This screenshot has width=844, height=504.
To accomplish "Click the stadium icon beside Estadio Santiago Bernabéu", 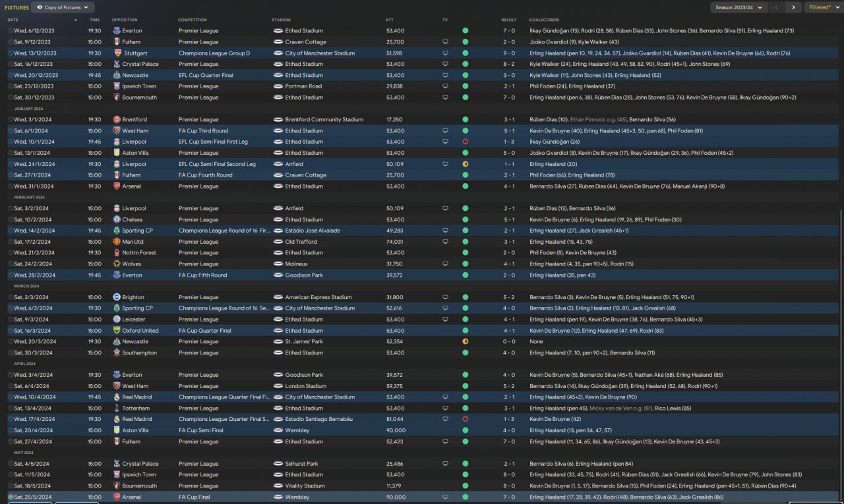I will coord(278,419).
